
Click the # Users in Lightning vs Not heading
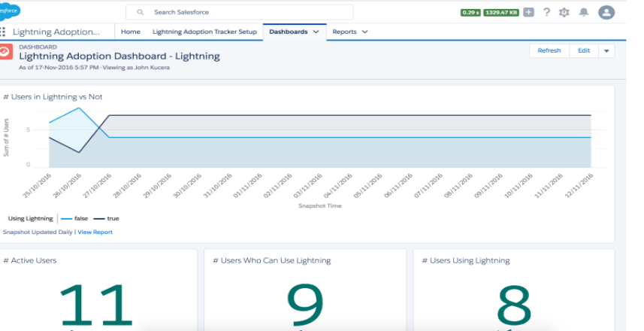(x=53, y=97)
